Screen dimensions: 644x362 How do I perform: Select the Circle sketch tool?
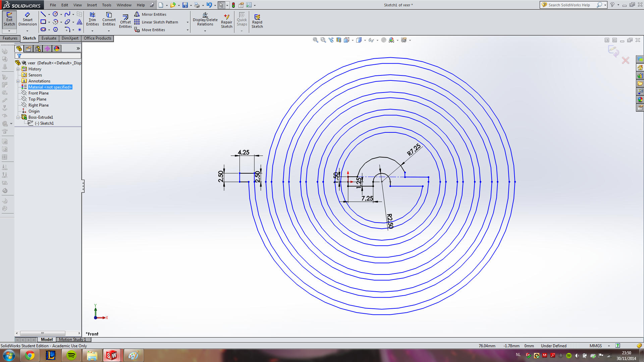tap(55, 14)
